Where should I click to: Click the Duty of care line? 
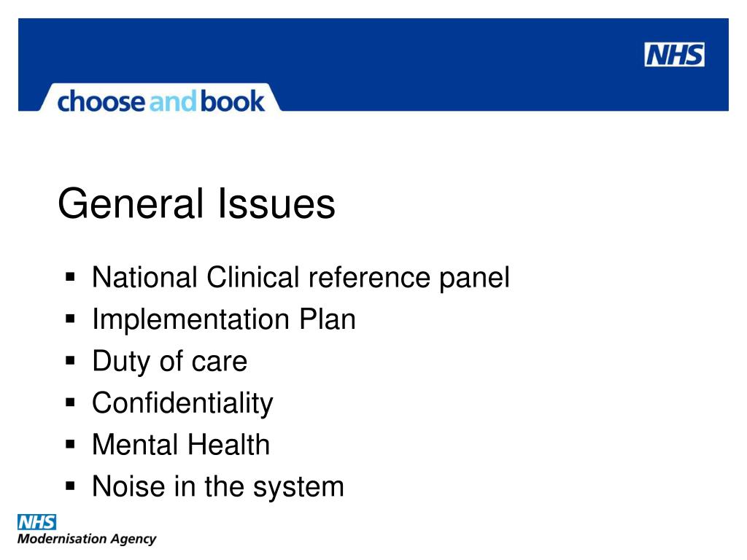(x=169, y=361)
